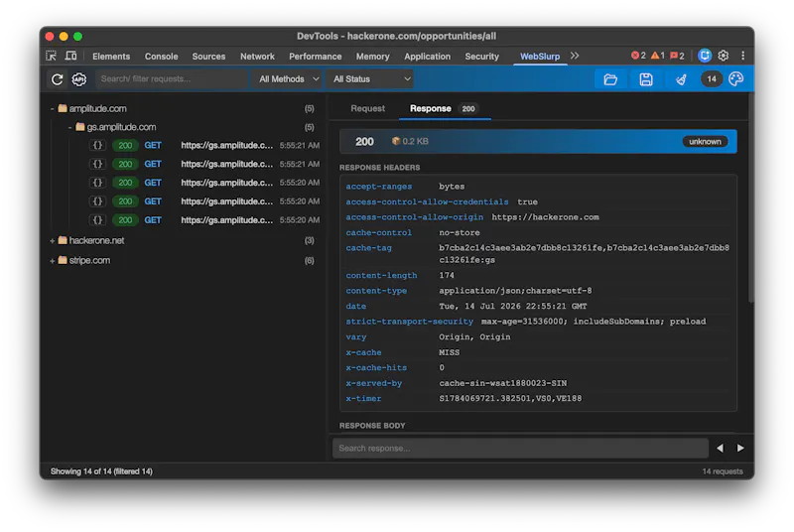Viewport: 794px width, 532px height.
Task: Expand the stripe.com node
Action: (53, 261)
